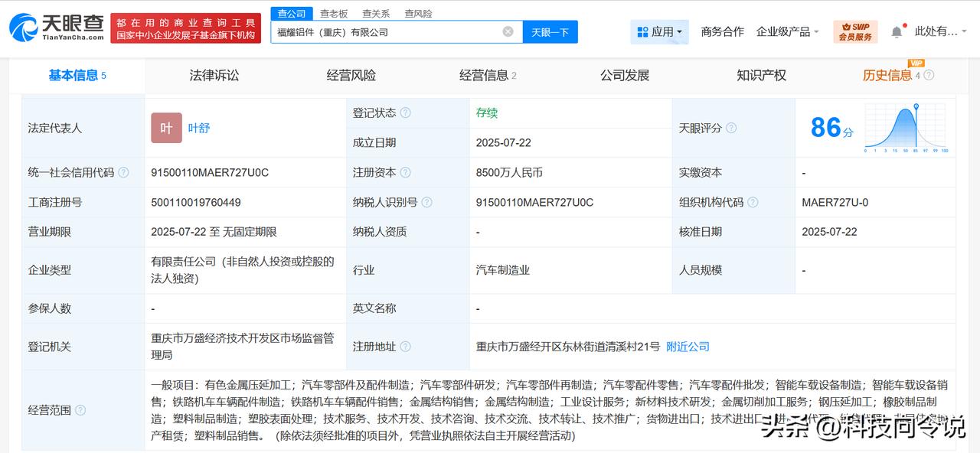Switch to the 基本信息 tab
Image resolution: width=980 pixels, height=453 pixels.
point(77,75)
